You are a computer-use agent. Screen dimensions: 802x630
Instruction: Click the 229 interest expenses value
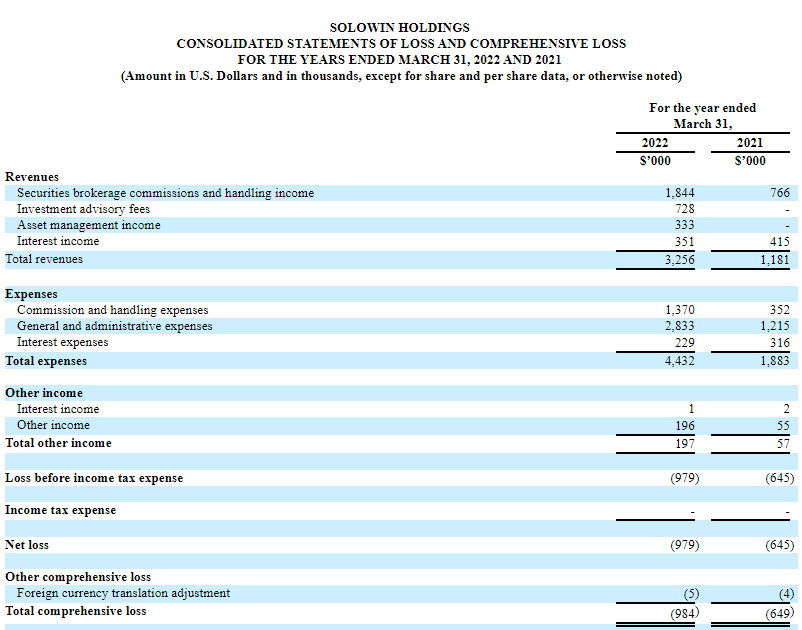684,343
